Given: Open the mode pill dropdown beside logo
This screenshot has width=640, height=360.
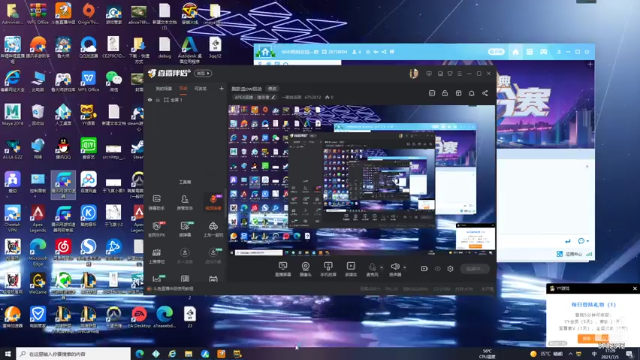Looking at the screenshot, I should [203, 73].
